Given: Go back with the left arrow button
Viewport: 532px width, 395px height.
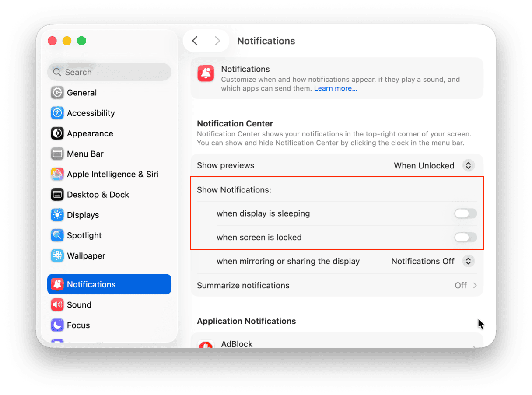Looking at the screenshot, I should coord(195,41).
